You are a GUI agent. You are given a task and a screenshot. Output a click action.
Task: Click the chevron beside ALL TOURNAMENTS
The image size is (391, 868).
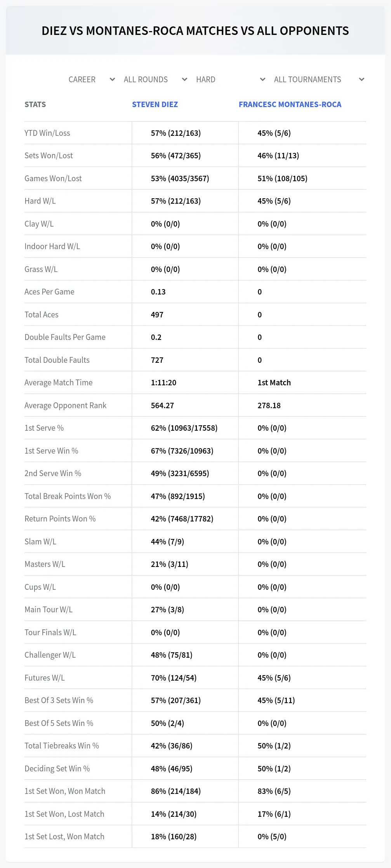[x=361, y=80]
